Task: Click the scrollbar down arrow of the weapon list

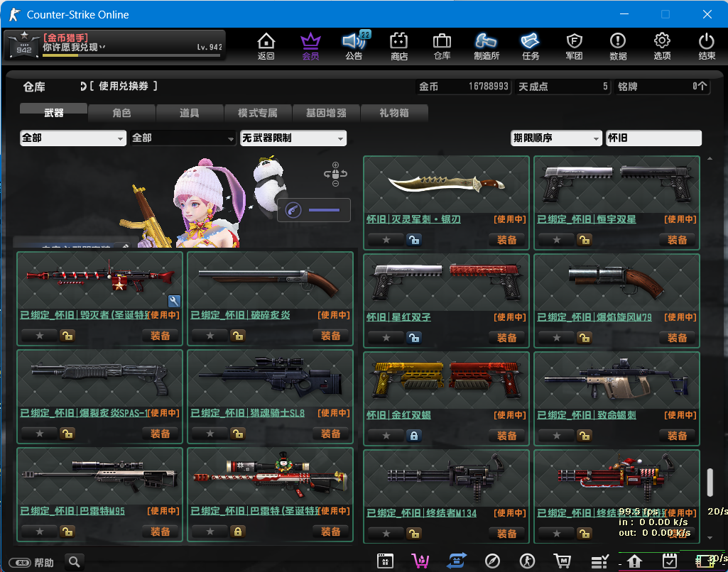Action: tap(710, 538)
